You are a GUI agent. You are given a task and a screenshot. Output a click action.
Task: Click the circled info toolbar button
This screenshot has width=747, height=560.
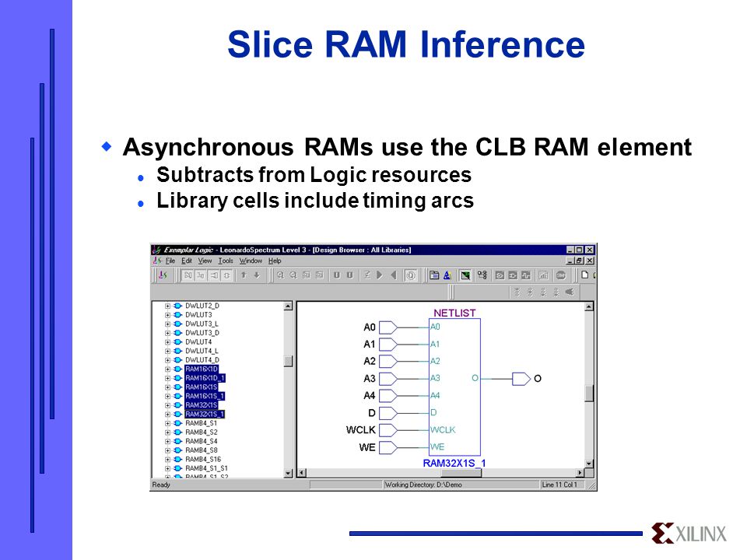pos(411,275)
